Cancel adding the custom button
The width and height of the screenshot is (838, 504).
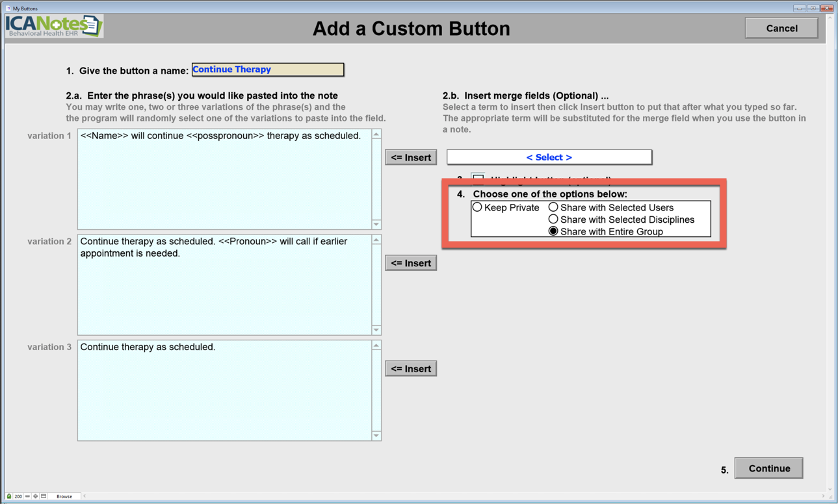781,29
